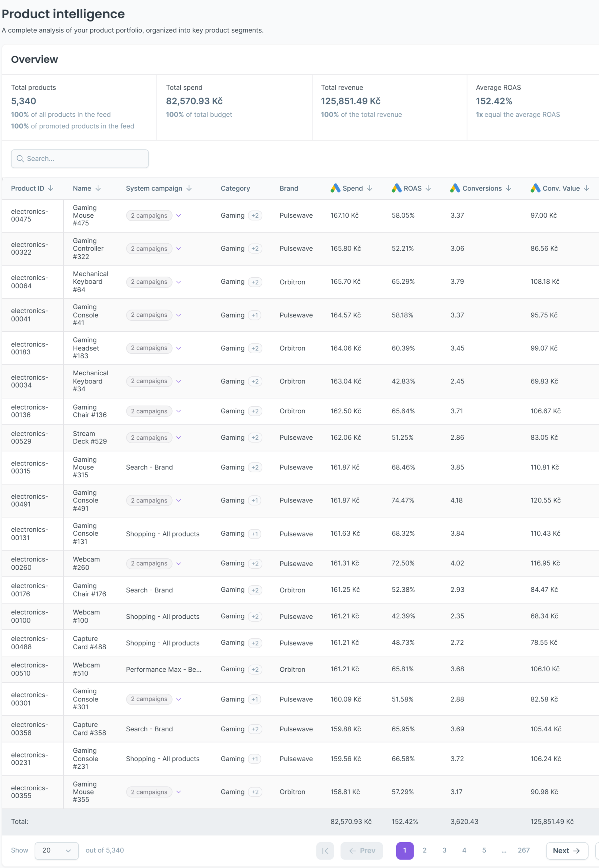The width and height of the screenshot is (599, 868).
Task: Go to last page 267
Action: click(523, 850)
